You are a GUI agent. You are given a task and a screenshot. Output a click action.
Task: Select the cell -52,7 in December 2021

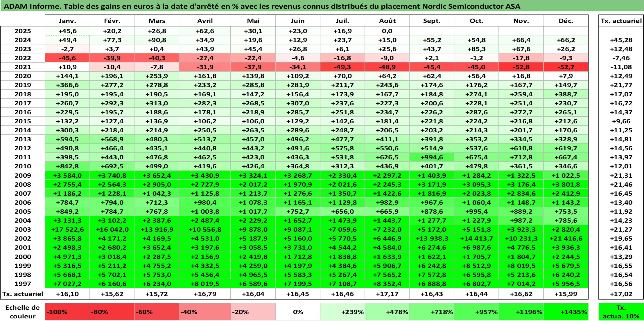point(566,67)
